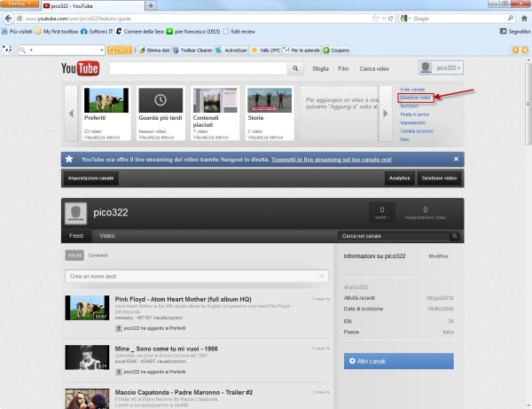Switch to the Video tab
The image size is (532, 409).
(107, 236)
